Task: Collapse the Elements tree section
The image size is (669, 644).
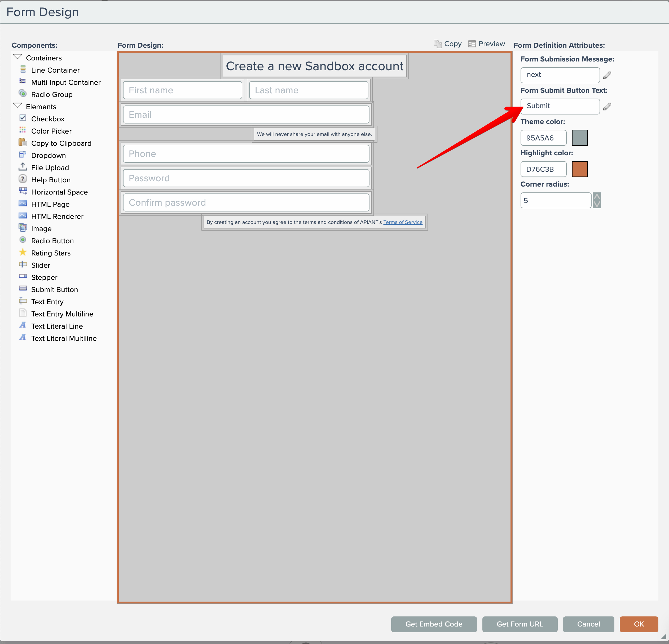Action: (x=17, y=106)
